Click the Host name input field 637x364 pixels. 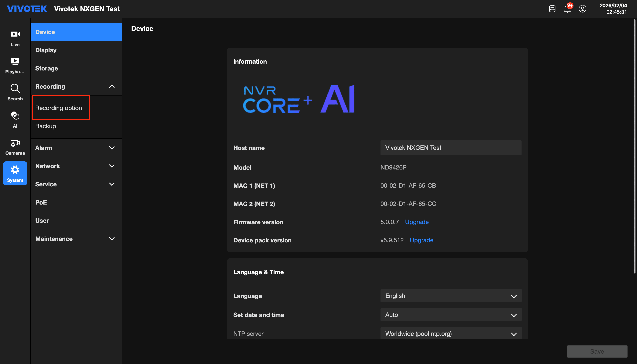pyautogui.click(x=451, y=148)
